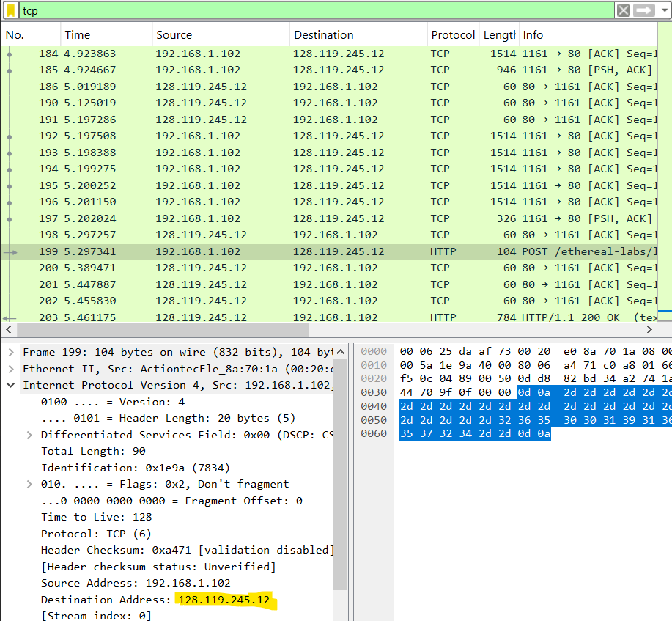The image size is (672, 621).
Task: Sort by the Source column header
Action: (x=221, y=34)
